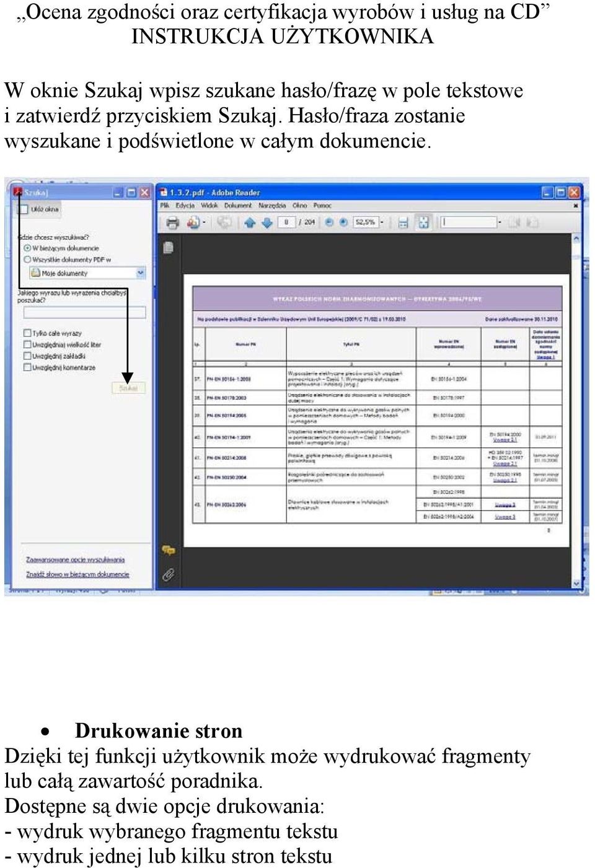Go to next page with the down arrow
Image resolution: width=595 pixels, height=868 pixels.
point(267,222)
